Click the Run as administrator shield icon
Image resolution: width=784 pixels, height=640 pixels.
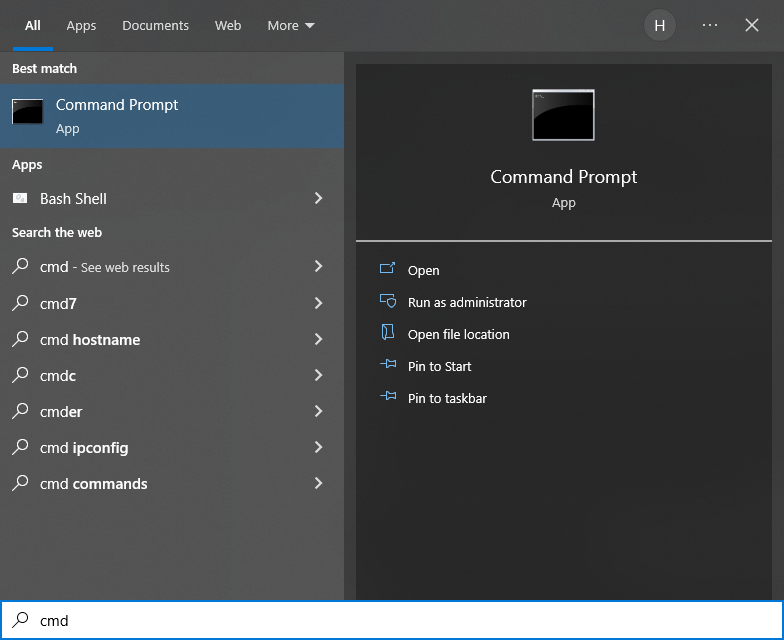388,302
